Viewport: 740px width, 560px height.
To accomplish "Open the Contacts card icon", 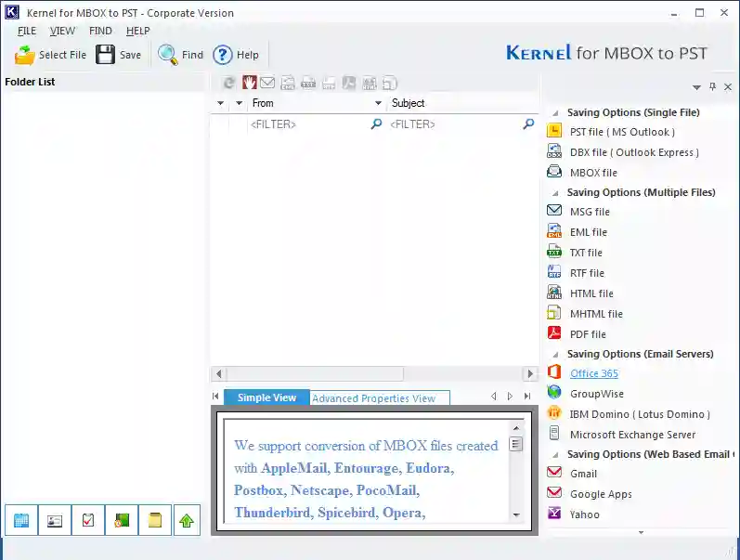I will 55,520.
